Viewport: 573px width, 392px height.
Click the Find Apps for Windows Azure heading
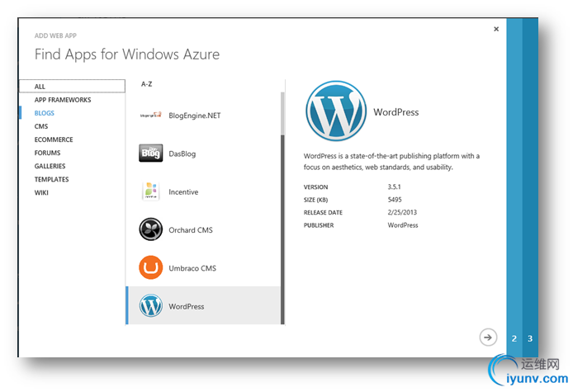pyautogui.click(x=127, y=54)
